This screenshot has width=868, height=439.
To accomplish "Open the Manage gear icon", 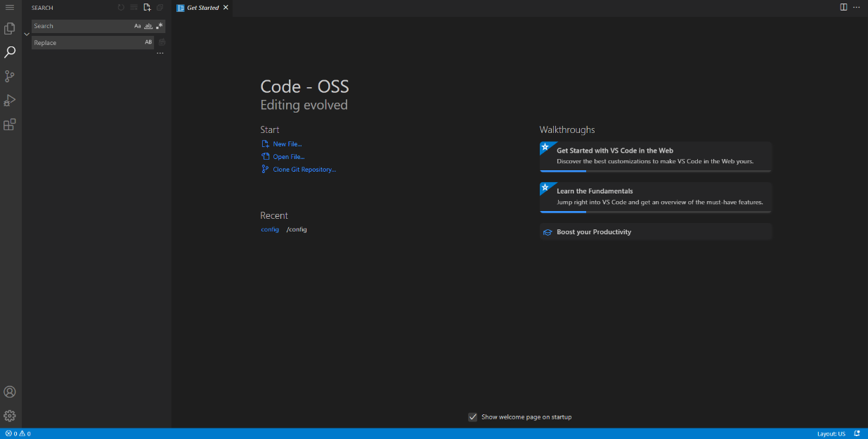I will [x=10, y=416].
